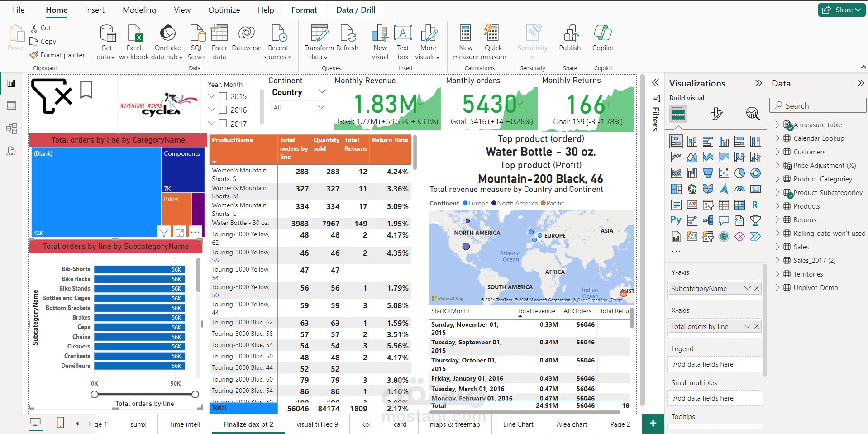Click the bookmark icon on canvas

(x=86, y=90)
